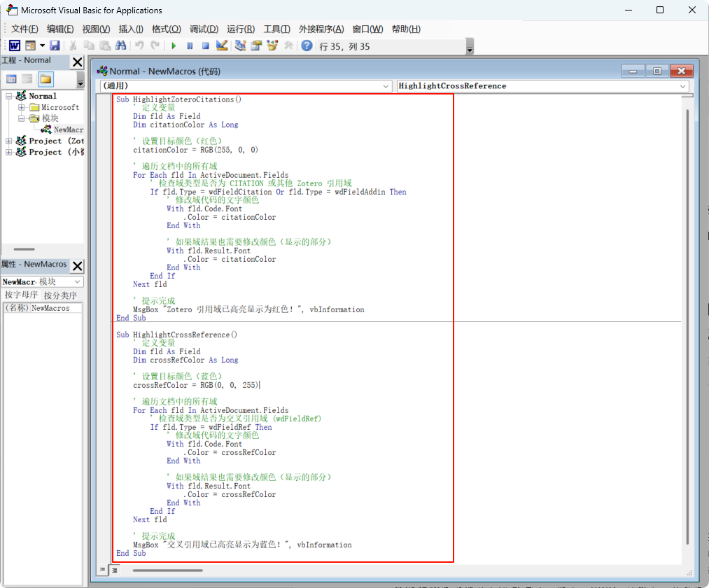Open the HighlightCrossReference procedure dropdown
This screenshot has width=709, height=588.
[542, 86]
